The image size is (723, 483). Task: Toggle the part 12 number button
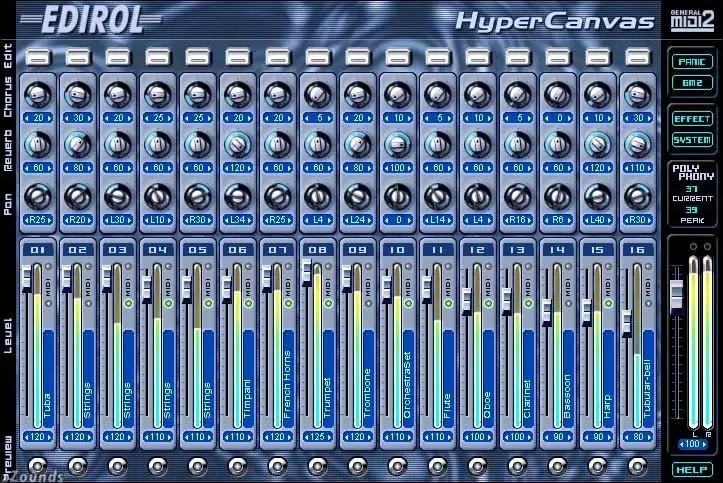[478, 250]
